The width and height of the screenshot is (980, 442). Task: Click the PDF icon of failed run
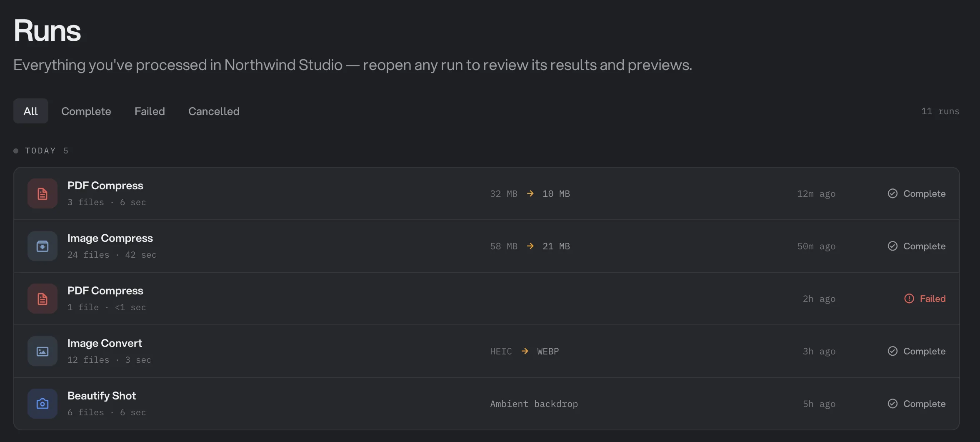pos(42,299)
